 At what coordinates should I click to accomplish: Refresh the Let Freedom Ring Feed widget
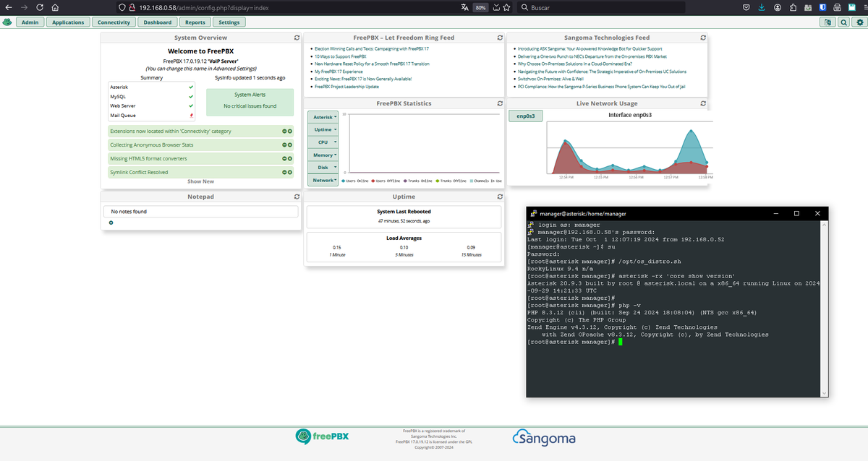tap(501, 38)
